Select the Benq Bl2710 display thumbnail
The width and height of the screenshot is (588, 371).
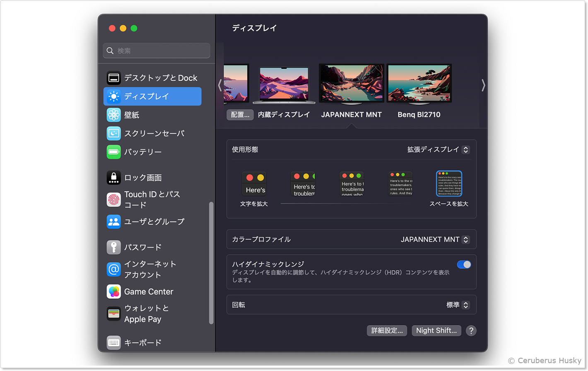pyautogui.click(x=419, y=84)
